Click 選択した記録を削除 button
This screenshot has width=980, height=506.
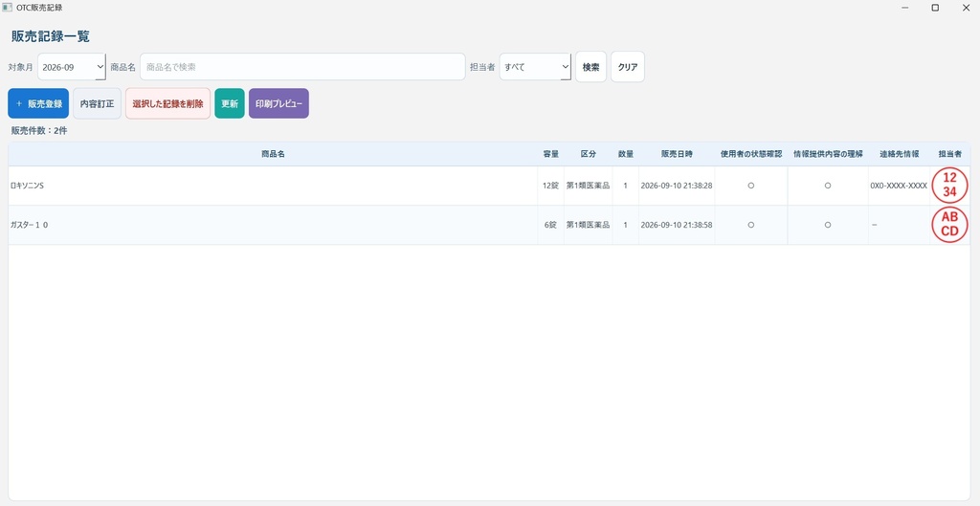coord(168,103)
